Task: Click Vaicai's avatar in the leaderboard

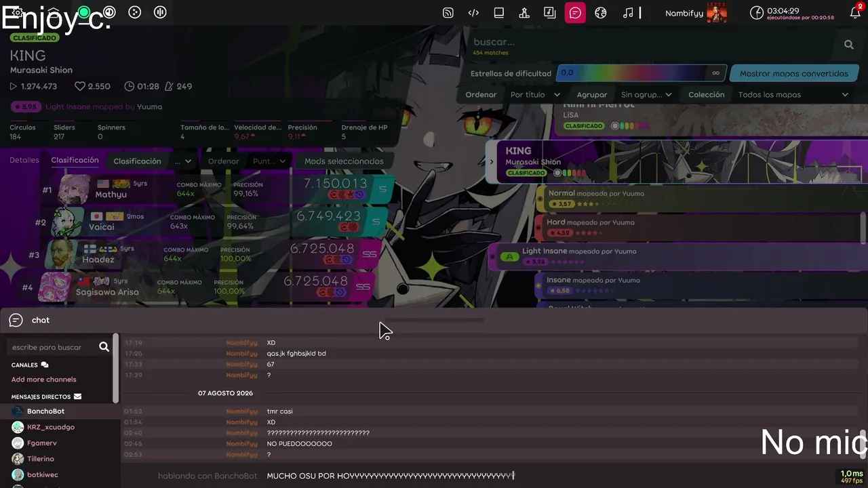Action: tap(68, 222)
